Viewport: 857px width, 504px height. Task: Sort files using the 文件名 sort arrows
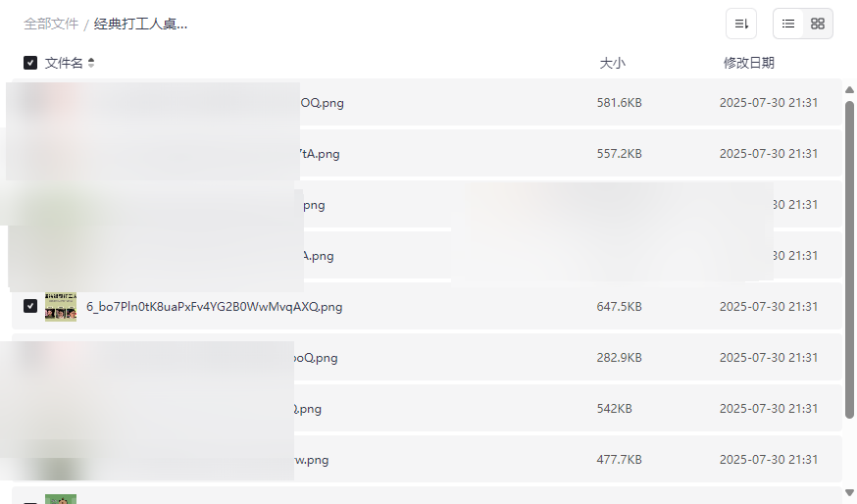click(x=91, y=63)
